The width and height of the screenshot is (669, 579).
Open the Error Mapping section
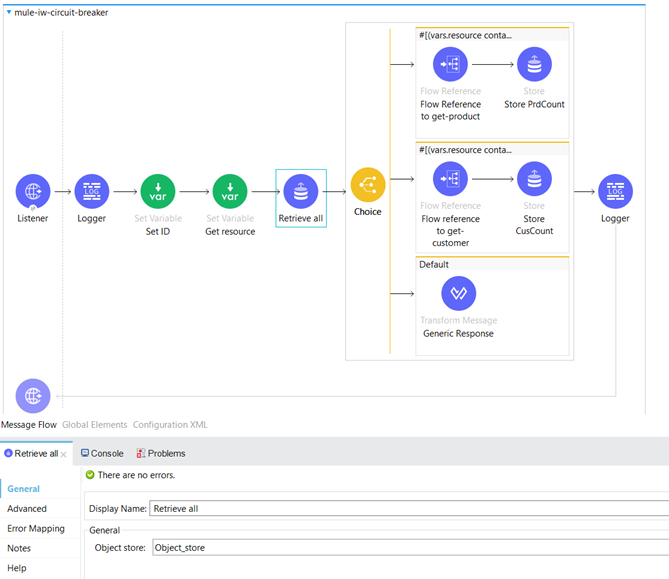36,529
